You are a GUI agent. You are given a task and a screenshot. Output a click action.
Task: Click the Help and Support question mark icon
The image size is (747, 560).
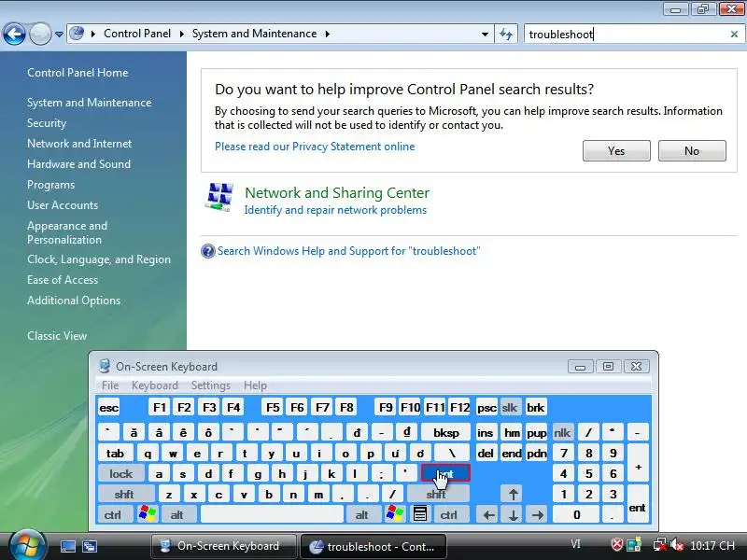208,251
